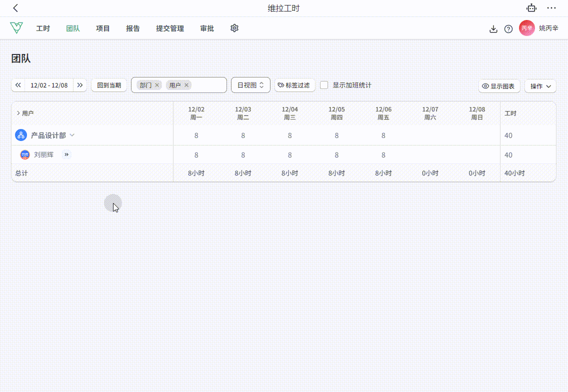Click the date range 12/02 - 12/08
Viewport: 568px width, 392px height.
click(x=49, y=85)
